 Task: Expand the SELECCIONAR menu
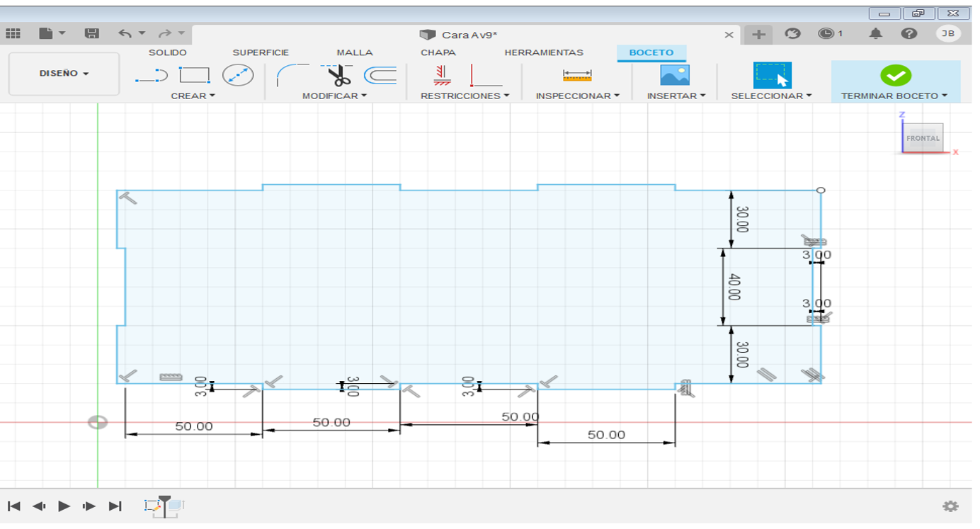point(771,96)
